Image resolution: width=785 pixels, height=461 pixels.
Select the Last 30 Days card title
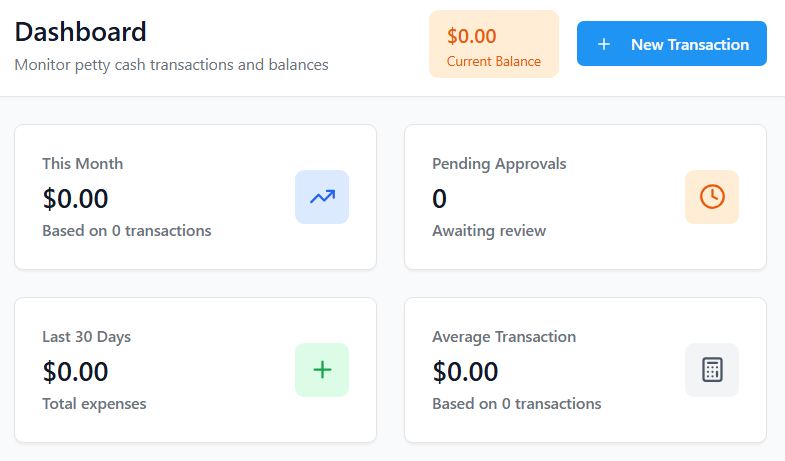point(87,336)
